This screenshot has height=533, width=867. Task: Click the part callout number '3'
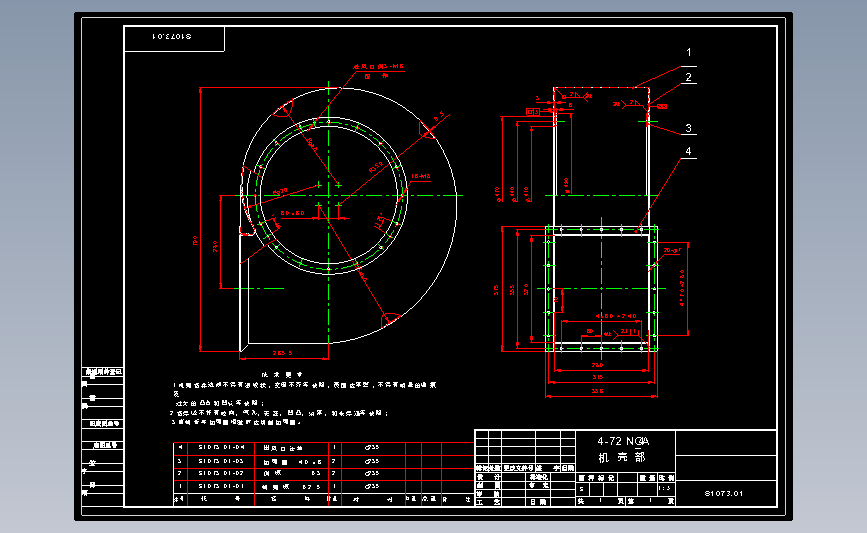(x=688, y=128)
